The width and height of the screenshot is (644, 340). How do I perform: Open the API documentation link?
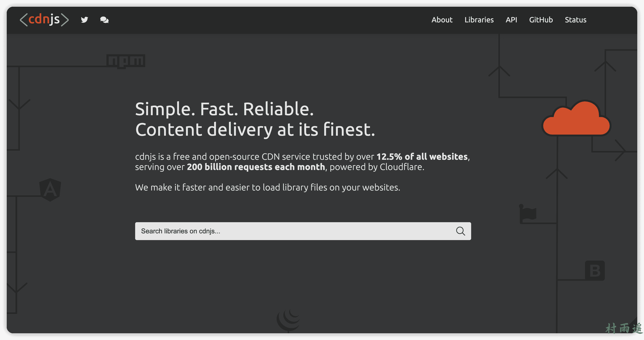point(511,20)
